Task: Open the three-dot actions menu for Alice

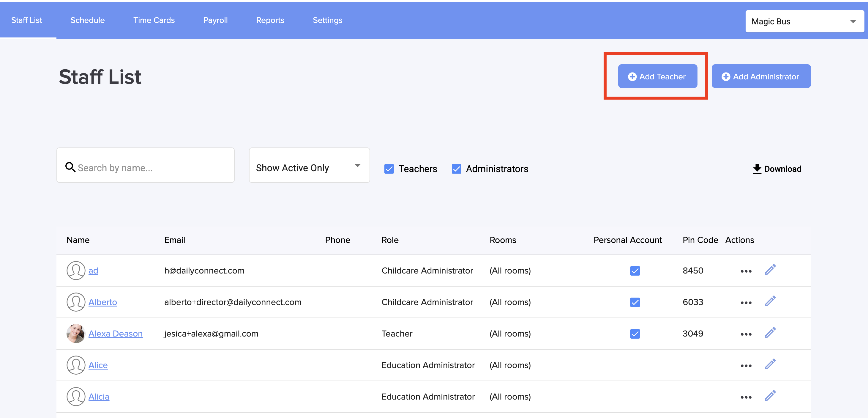Action: click(746, 366)
